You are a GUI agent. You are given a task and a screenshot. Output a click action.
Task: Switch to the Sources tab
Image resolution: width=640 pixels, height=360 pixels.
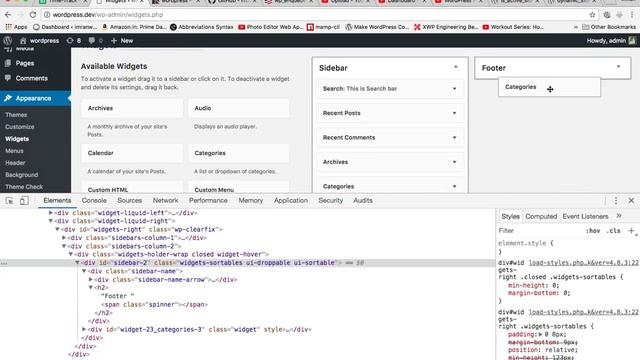[129, 200]
